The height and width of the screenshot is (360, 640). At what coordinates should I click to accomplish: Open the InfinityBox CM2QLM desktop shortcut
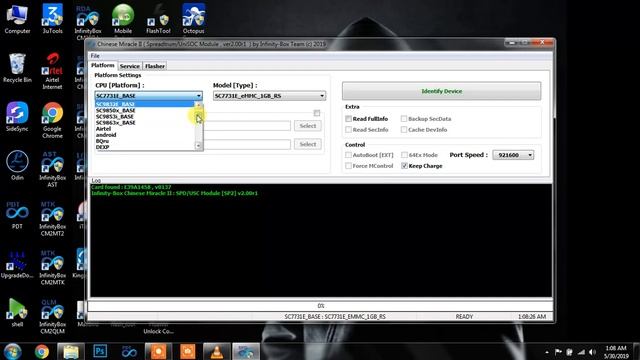52,316
